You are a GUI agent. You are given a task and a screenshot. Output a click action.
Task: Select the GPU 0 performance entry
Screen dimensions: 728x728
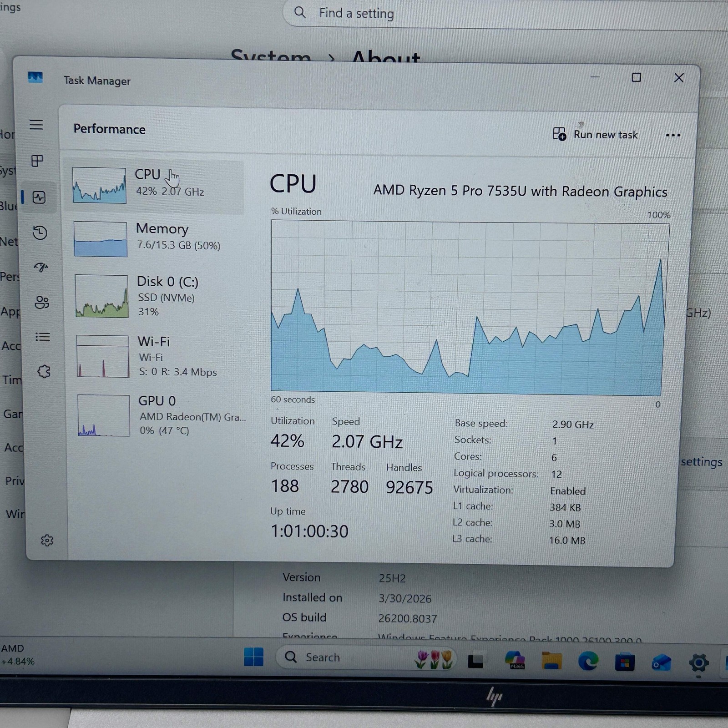[157, 415]
